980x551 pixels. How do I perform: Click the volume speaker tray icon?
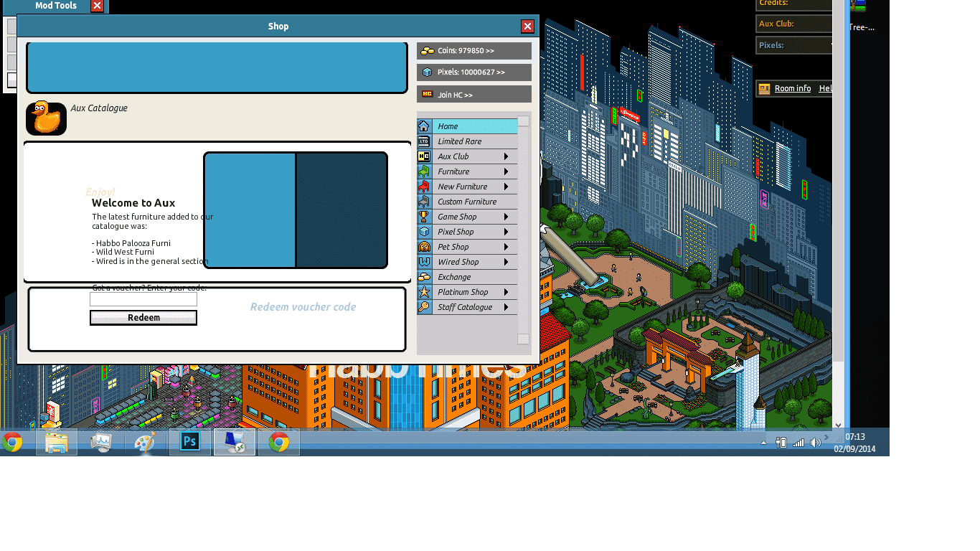click(x=816, y=443)
